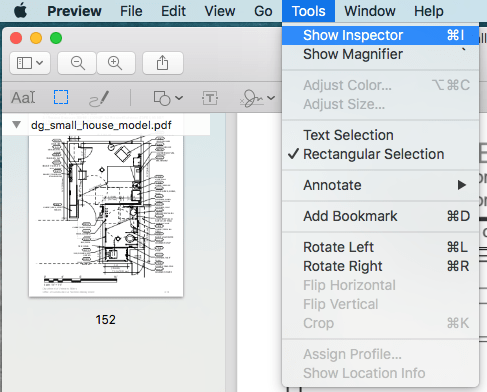Rotate the page right
Screen dimensions: 487x392
pos(380,266)
